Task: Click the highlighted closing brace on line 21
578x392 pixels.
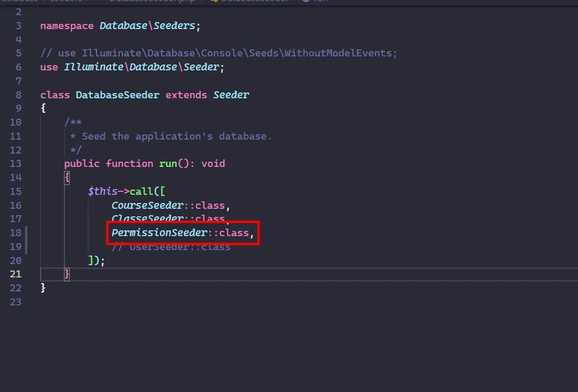Action: 67,274
